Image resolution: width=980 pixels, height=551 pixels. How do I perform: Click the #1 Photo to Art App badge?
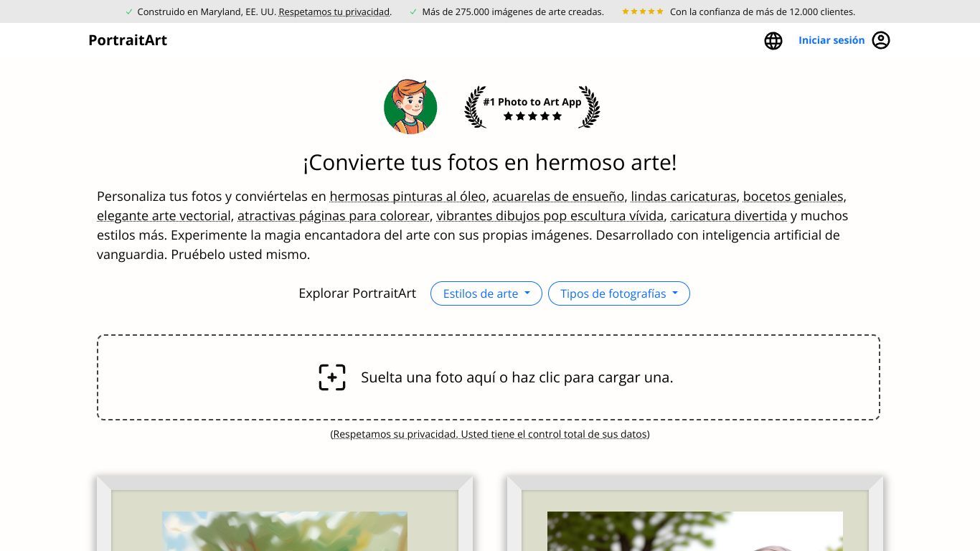pyautogui.click(x=532, y=108)
